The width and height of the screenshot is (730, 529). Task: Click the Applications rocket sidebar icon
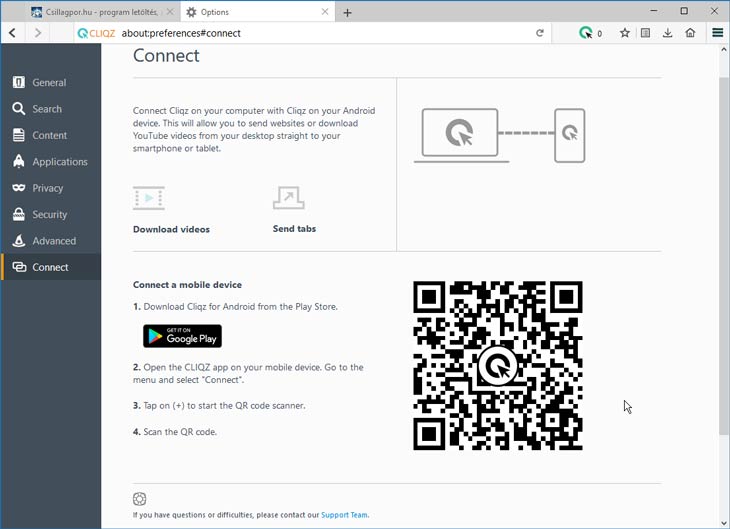pos(19,161)
